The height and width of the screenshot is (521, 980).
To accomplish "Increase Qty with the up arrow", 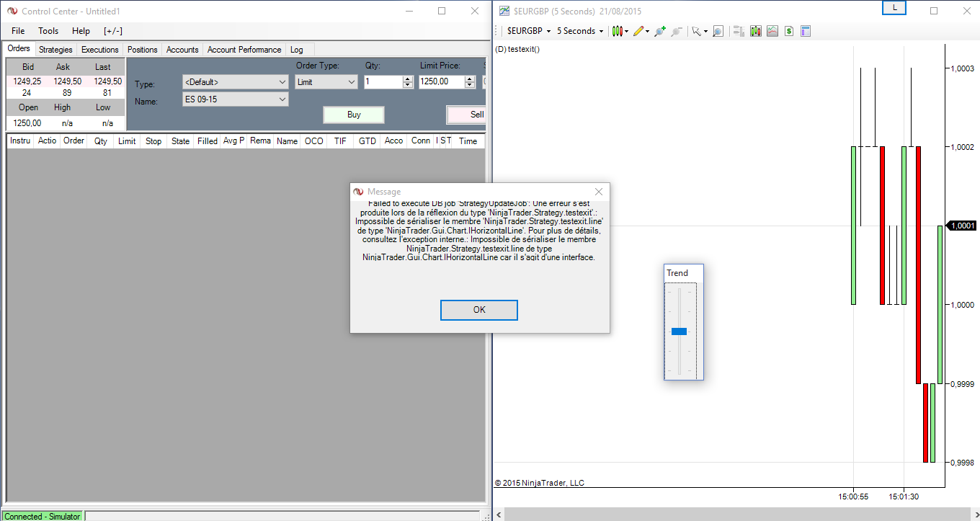I will [409, 79].
